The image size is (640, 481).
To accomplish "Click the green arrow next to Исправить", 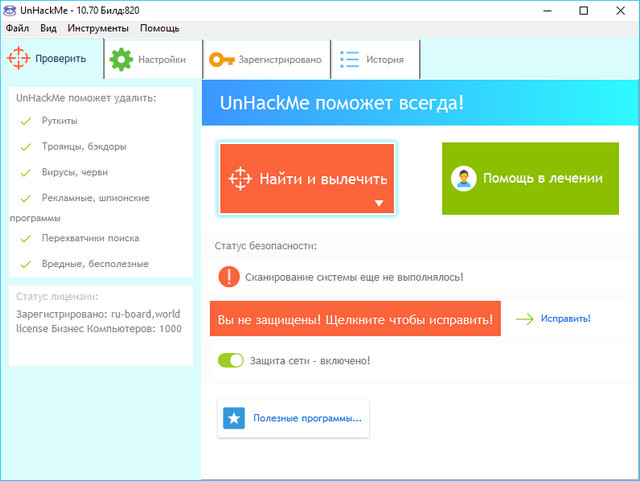I will 525,319.
